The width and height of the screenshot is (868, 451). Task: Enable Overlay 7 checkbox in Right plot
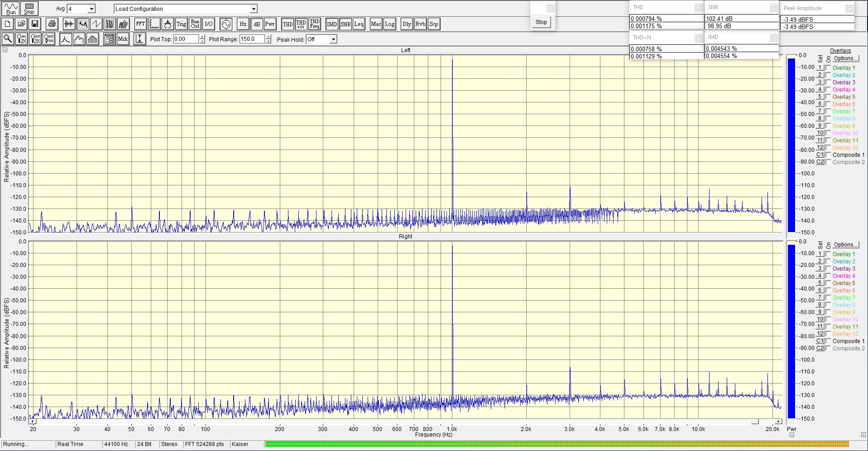coord(828,298)
